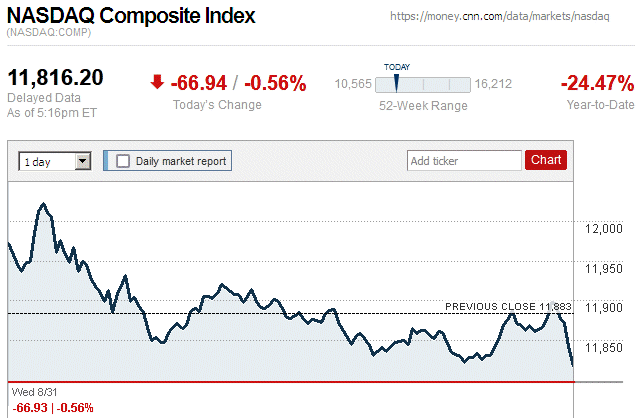Click the PREVIOUS CLOSE 11,883 label
The height and width of the screenshot is (420, 640).
(508, 305)
